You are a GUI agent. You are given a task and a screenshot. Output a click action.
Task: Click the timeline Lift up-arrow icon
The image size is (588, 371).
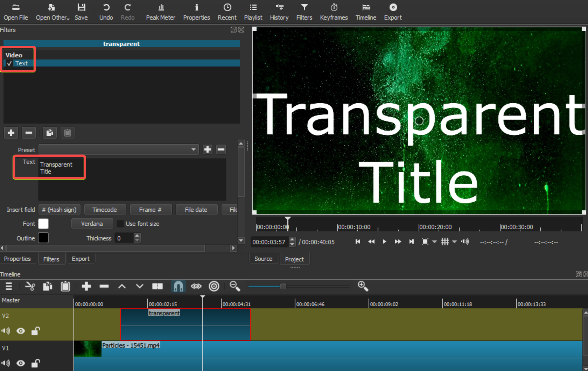click(x=122, y=286)
